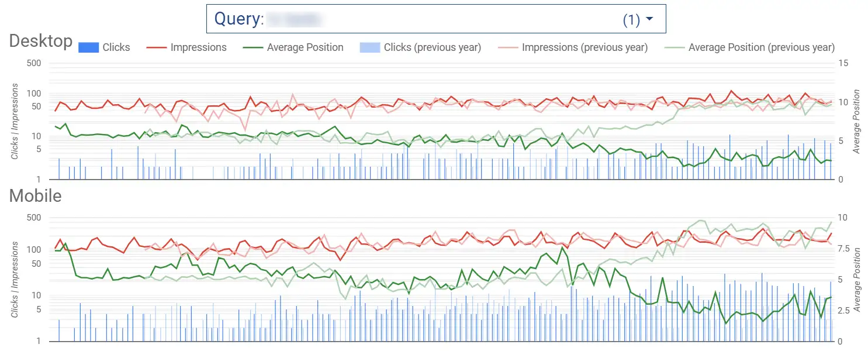Image resolution: width=868 pixels, height=351 pixels.
Task: Toggle the Clicks legend label
Action: tap(116, 47)
